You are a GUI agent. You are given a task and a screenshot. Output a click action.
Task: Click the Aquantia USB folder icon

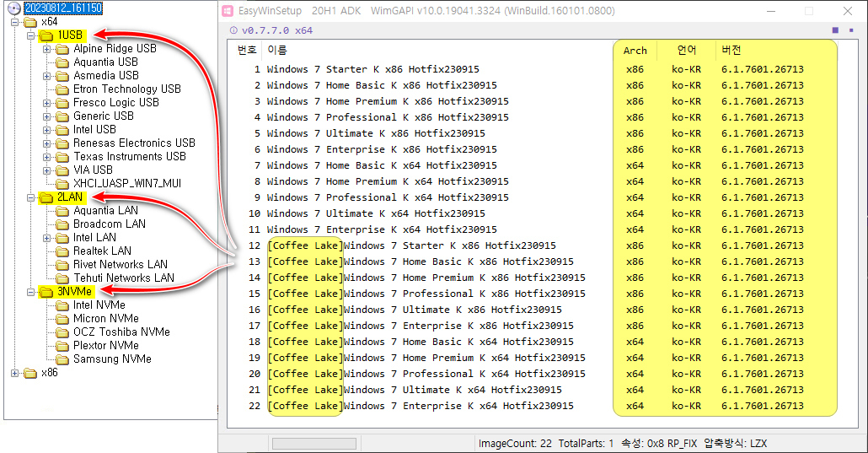[62, 62]
